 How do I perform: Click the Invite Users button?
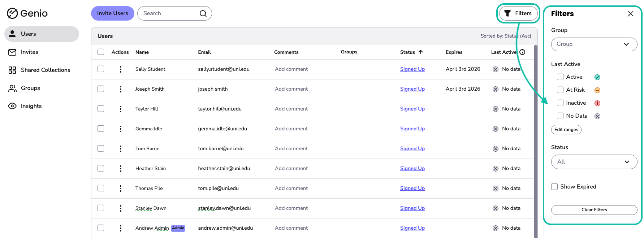113,13
